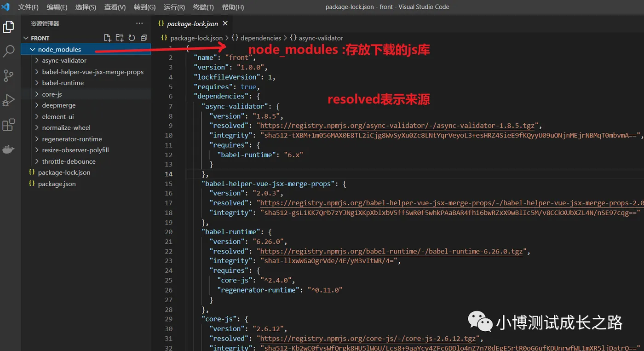Click the async-validator breadcrumb segment

point(321,38)
